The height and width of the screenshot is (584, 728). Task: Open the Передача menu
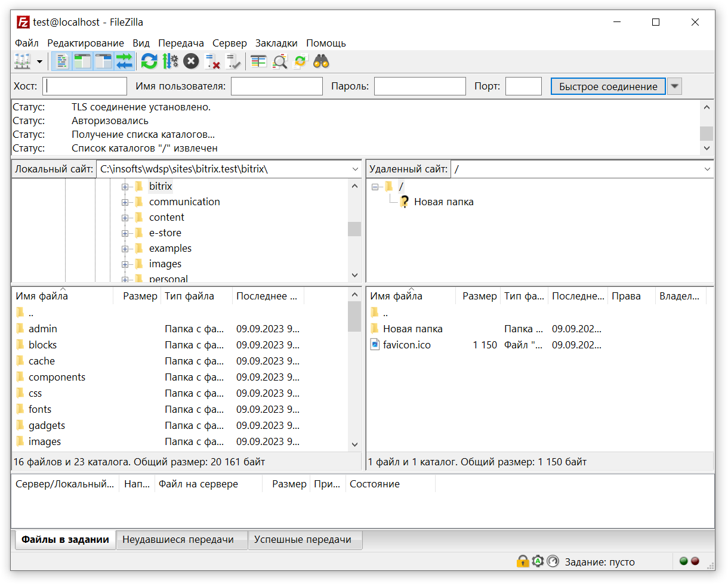click(181, 43)
